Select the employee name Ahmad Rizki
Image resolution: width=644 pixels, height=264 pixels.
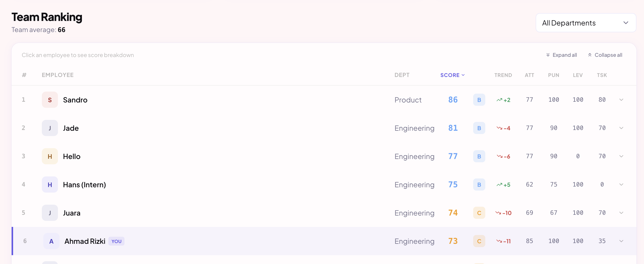[85, 241]
